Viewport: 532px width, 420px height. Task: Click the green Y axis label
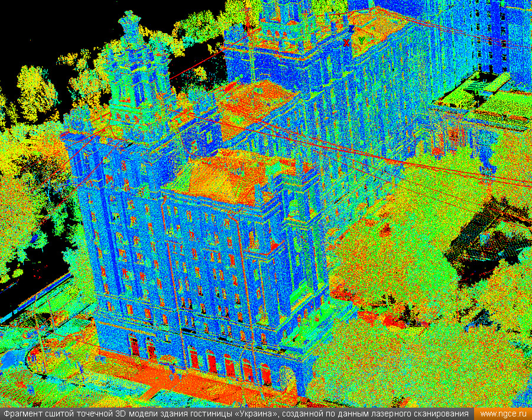pos(362,41)
